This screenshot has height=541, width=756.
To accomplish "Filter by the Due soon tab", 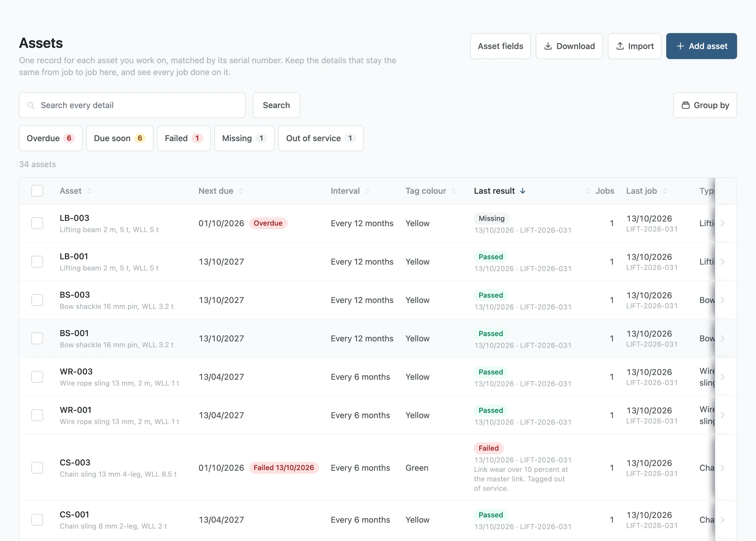I will pyautogui.click(x=120, y=138).
